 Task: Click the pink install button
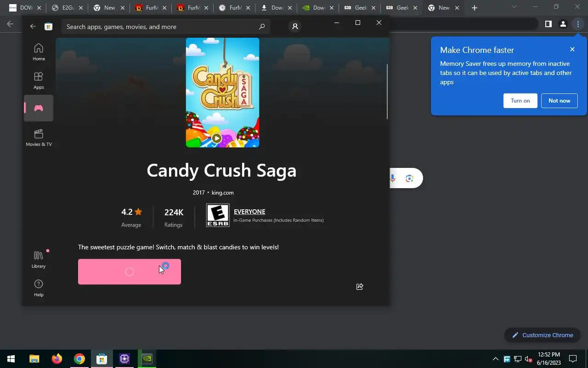(x=130, y=271)
